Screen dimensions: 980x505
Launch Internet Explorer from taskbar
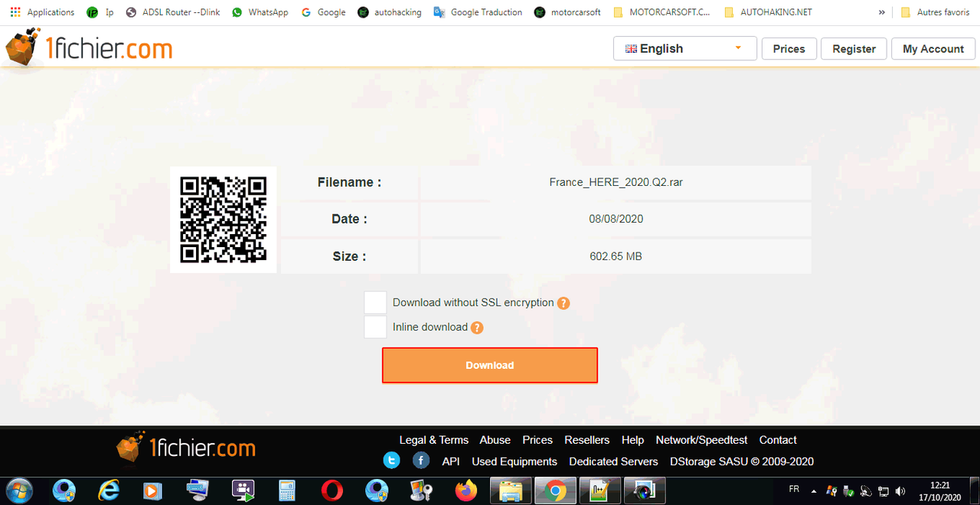click(109, 490)
